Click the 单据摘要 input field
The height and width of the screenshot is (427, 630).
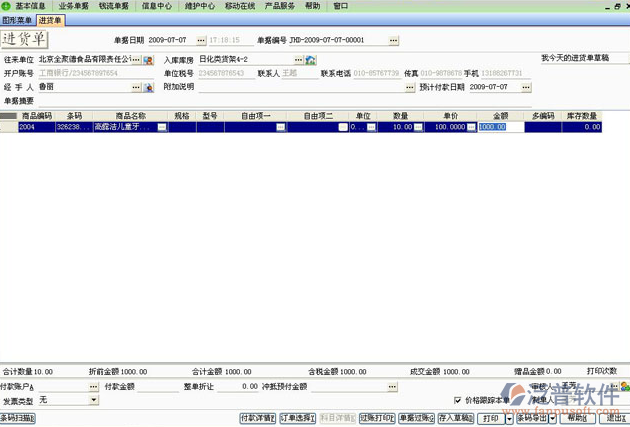coord(300,101)
